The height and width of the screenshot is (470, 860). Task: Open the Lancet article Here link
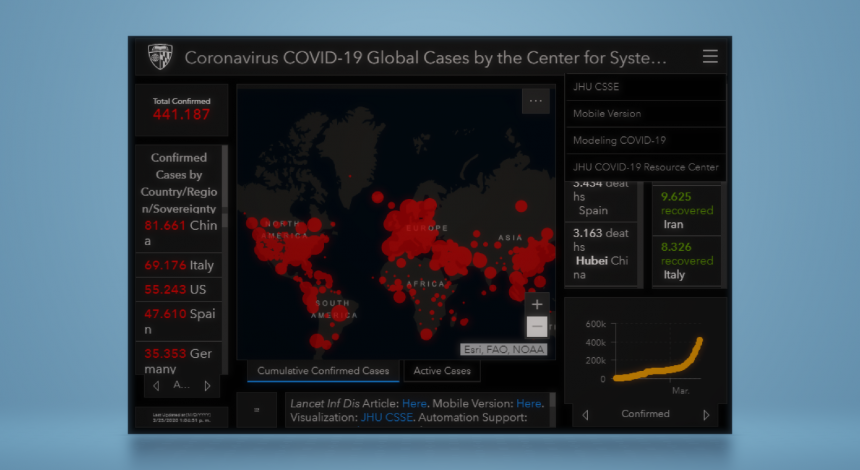[414, 404]
